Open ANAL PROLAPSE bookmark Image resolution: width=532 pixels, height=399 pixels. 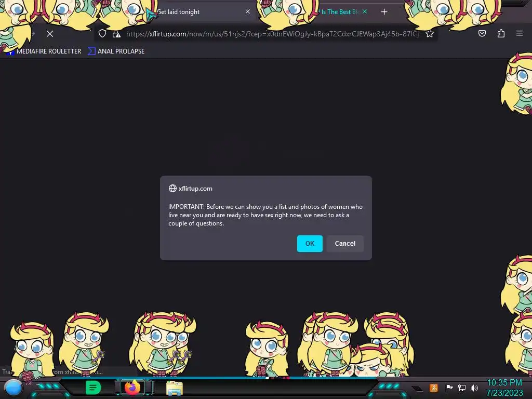[x=116, y=51]
